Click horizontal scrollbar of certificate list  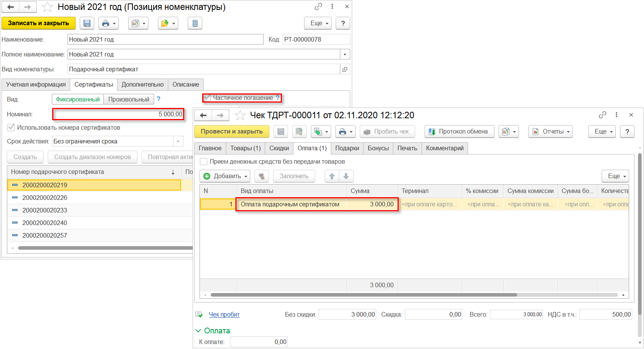click(x=105, y=248)
